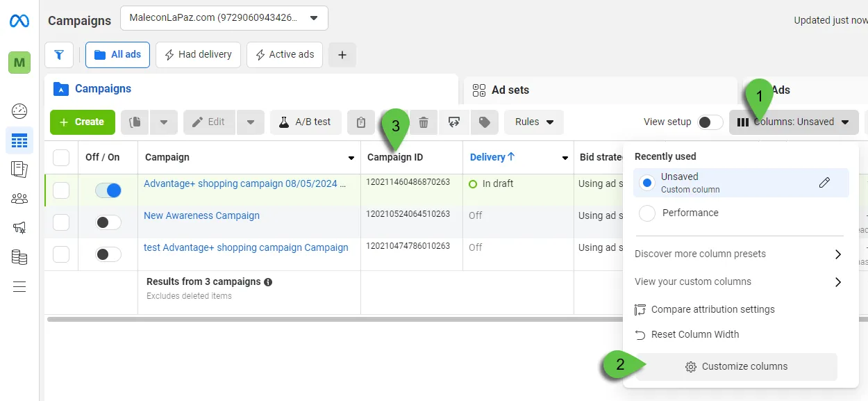Open the Rules dropdown
This screenshot has height=401, width=868.
click(534, 122)
